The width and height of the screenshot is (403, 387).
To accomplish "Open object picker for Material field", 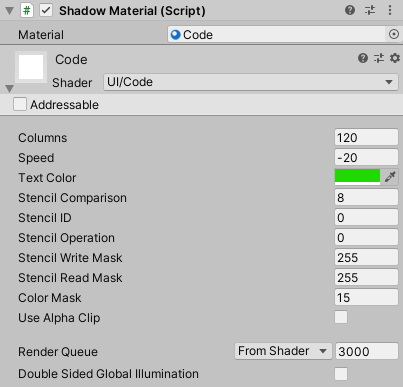I will 394,34.
